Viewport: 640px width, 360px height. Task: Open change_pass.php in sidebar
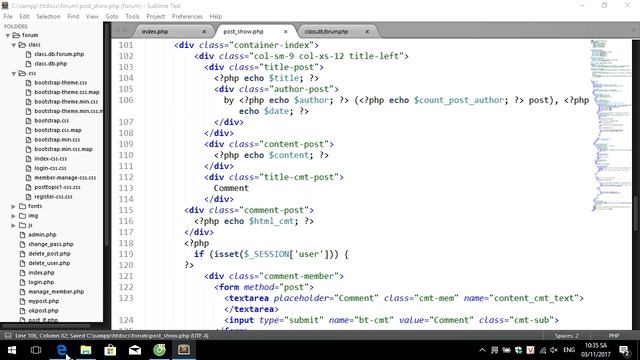51,244
